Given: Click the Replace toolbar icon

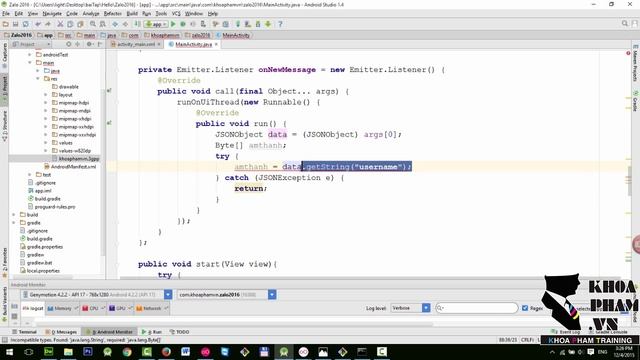Looking at the screenshot, I should point(102,24).
